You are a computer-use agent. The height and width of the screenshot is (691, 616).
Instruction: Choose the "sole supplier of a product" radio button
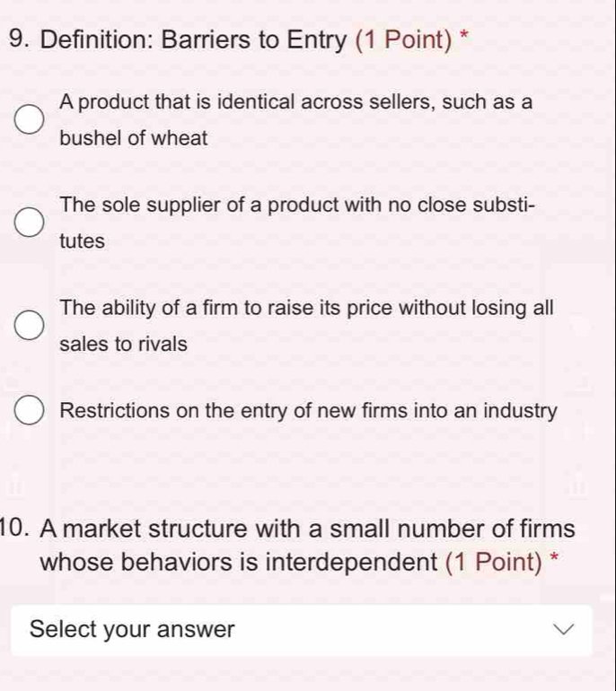(x=30, y=223)
